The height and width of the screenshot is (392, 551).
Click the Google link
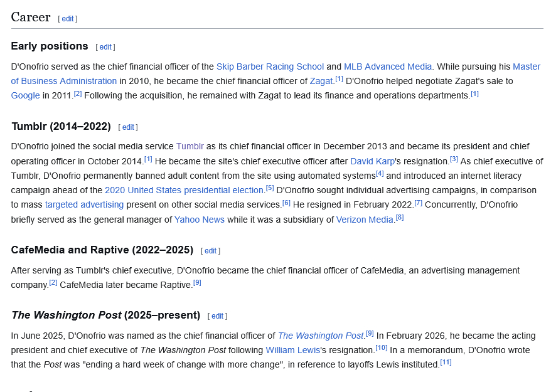pyautogui.click(x=25, y=95)
